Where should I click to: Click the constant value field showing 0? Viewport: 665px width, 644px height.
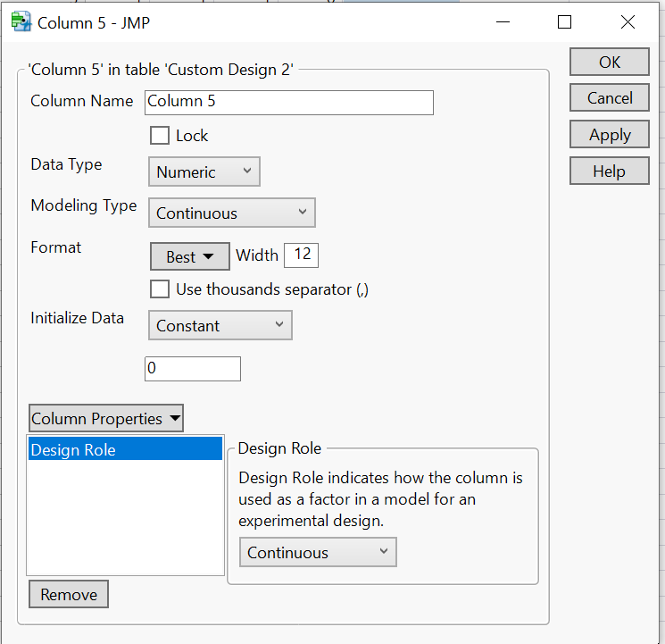click(x=193, y=368)
